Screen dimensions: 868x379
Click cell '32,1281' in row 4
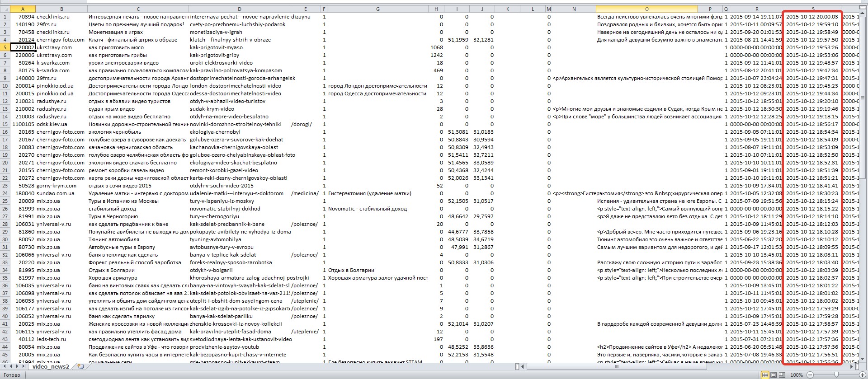(x=482, y=40)
